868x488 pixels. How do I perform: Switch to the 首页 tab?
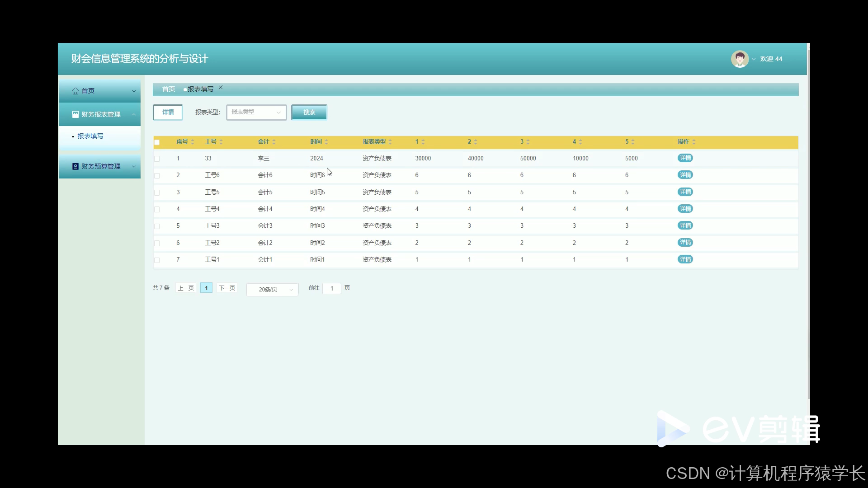point(169,89)
